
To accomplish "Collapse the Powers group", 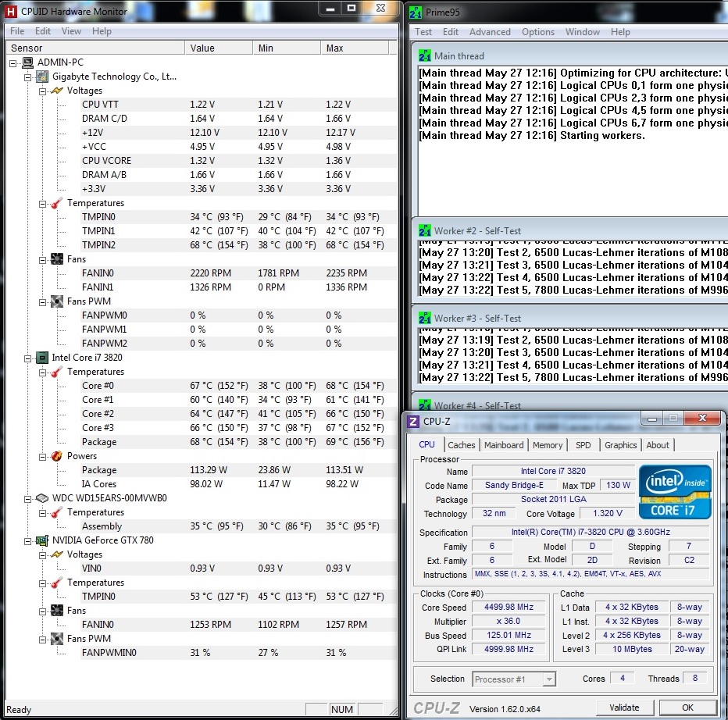I will (43, 457).
